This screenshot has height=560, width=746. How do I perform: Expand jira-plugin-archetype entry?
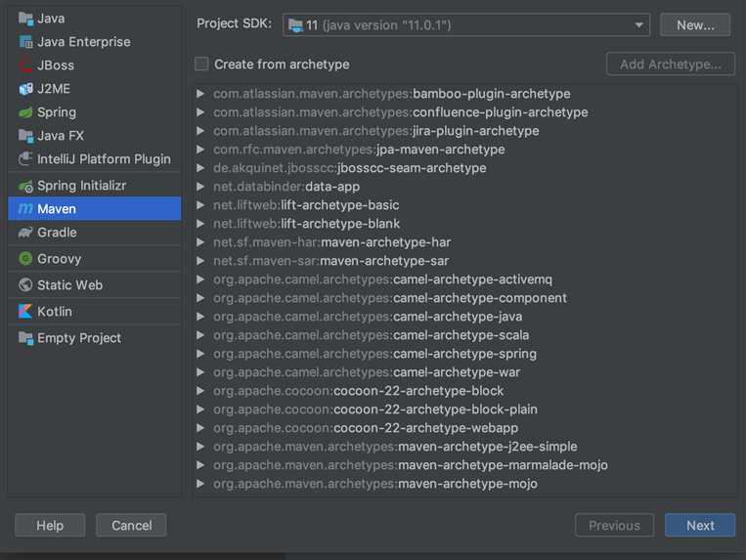(x=200, y=131)
